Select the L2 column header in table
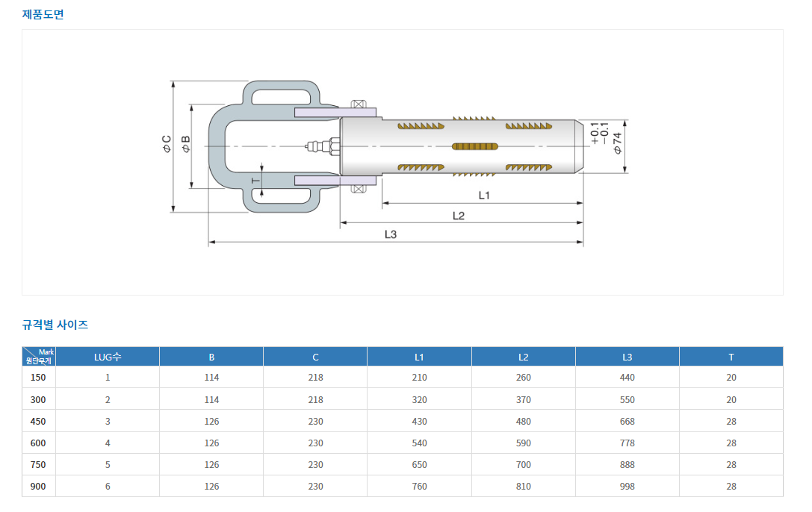Viewport: 812px width, 512px height. (x=523, y=357)
